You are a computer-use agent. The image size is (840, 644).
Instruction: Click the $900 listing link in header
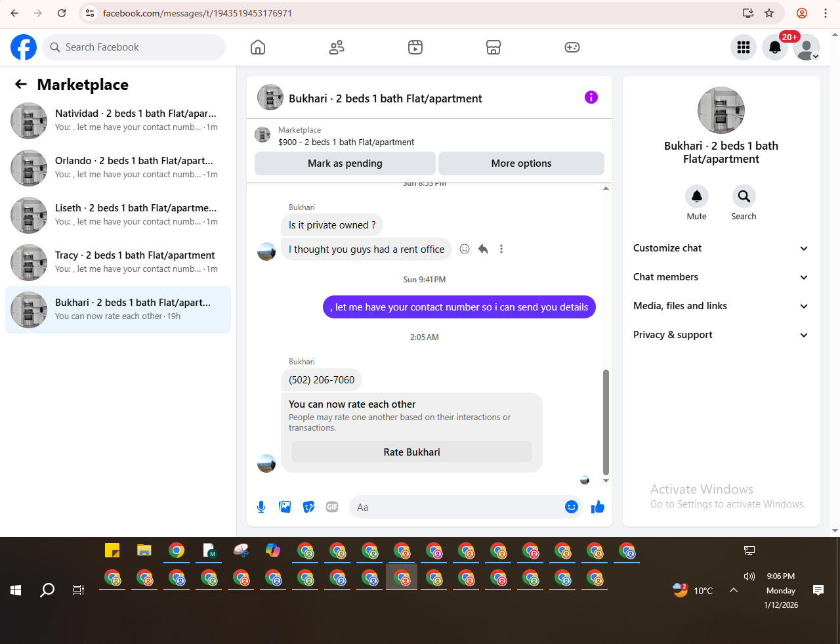(x=346, y=142)
